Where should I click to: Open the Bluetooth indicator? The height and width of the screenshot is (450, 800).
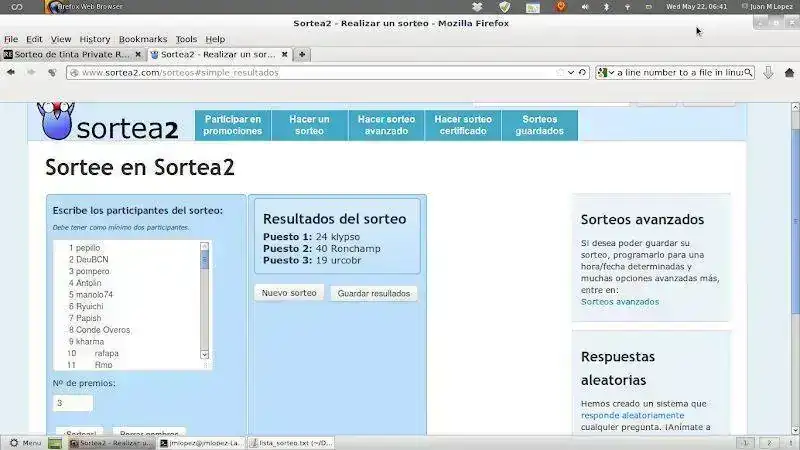pyautogui.click(x=606, y=7)
